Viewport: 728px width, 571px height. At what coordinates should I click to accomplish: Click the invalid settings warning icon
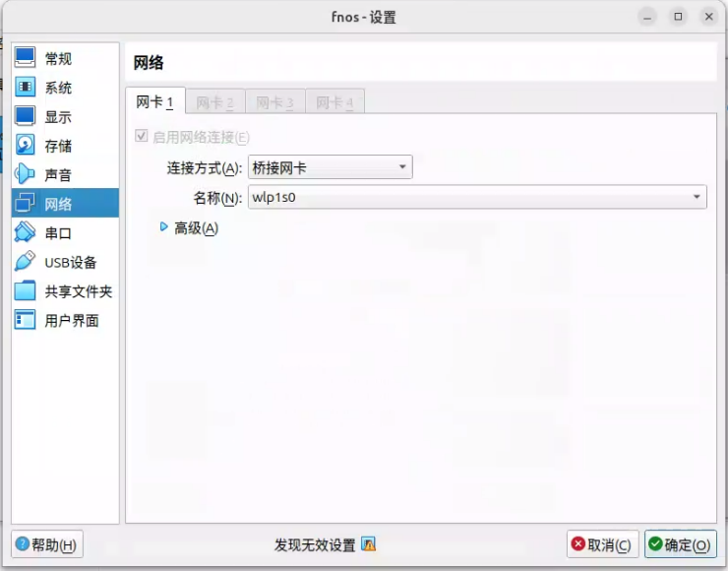(x=369, y=544)
